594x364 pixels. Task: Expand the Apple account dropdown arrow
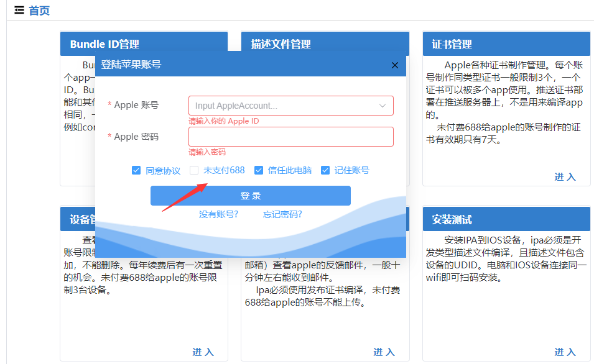pos(383,106)
